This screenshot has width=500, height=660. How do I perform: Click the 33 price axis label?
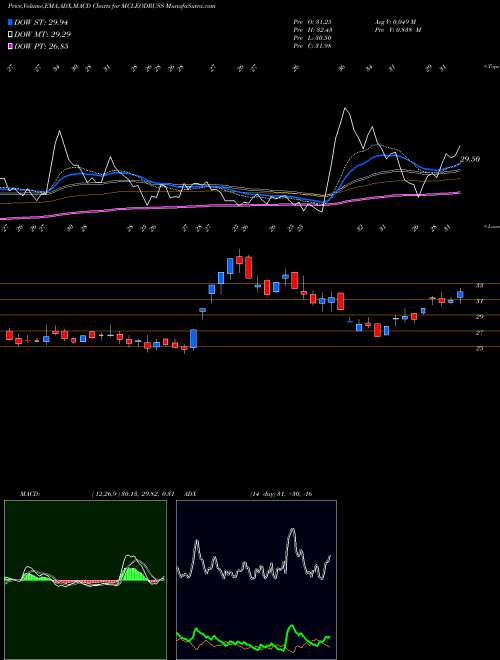point(479,286)
